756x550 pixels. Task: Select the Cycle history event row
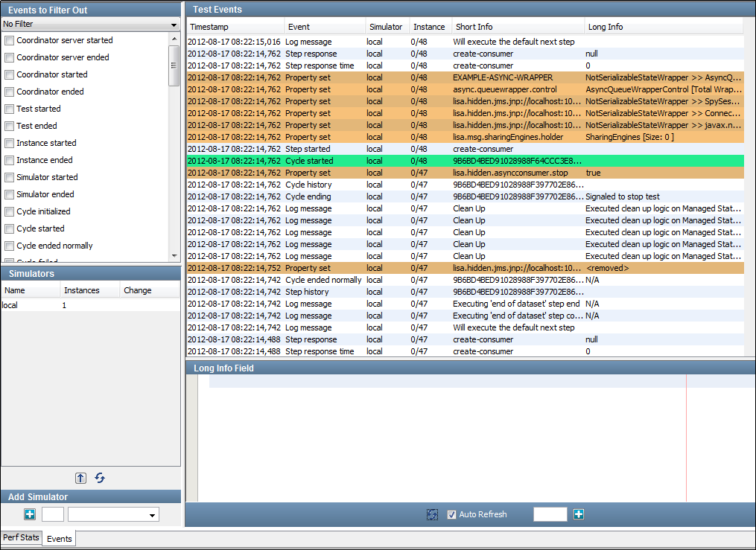click(x=466, y=185)
